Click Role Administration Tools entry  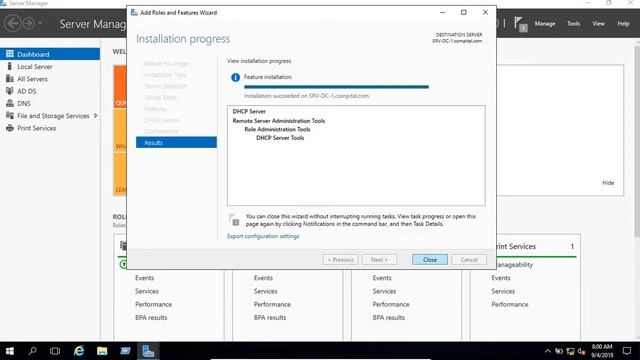[277, 129]
